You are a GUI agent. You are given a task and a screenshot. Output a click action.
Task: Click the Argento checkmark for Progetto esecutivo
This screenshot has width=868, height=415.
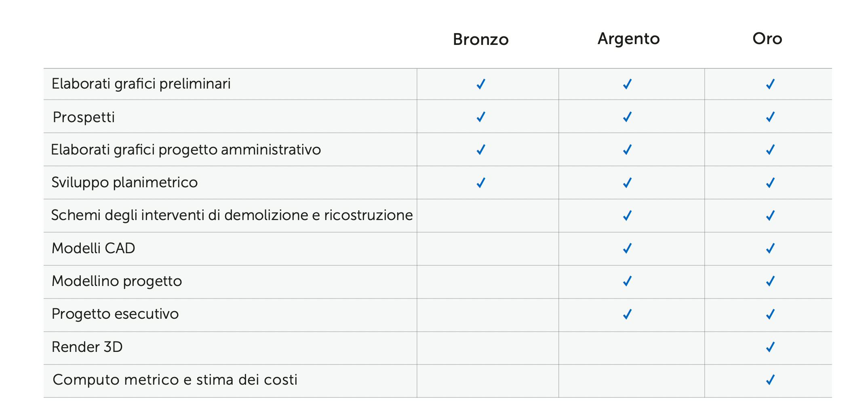[627, 314]
